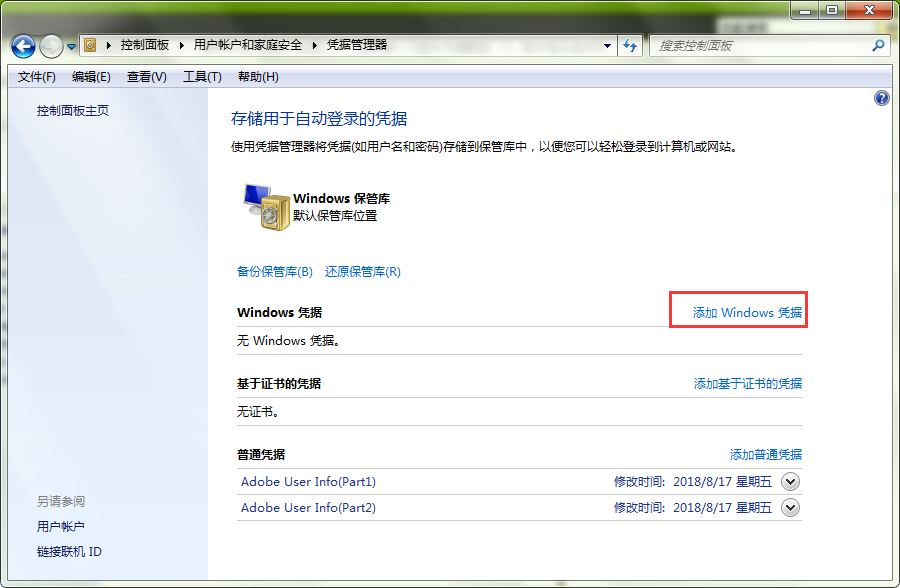This screenshot has height=588, width=900.
Task: Click 添加普通凭据 link
Action: [x=765, y=455]
